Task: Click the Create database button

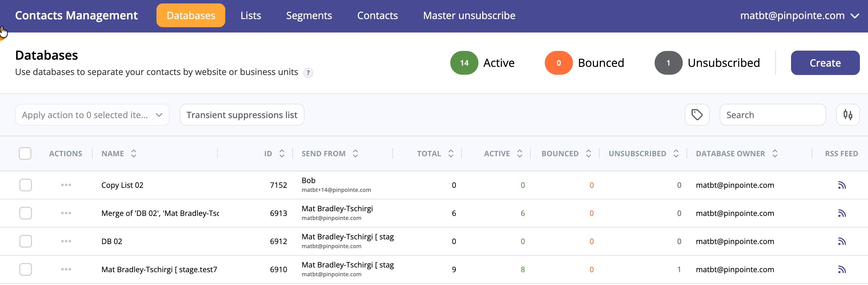Action: (825, 63)
